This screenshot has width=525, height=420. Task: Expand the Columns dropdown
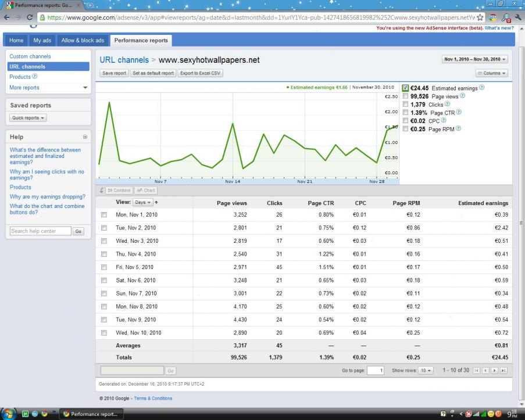tap(491, 73)
